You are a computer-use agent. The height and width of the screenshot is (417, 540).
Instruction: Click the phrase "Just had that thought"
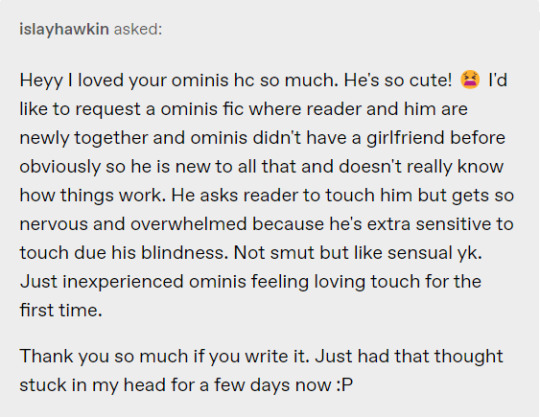[409, 356]
